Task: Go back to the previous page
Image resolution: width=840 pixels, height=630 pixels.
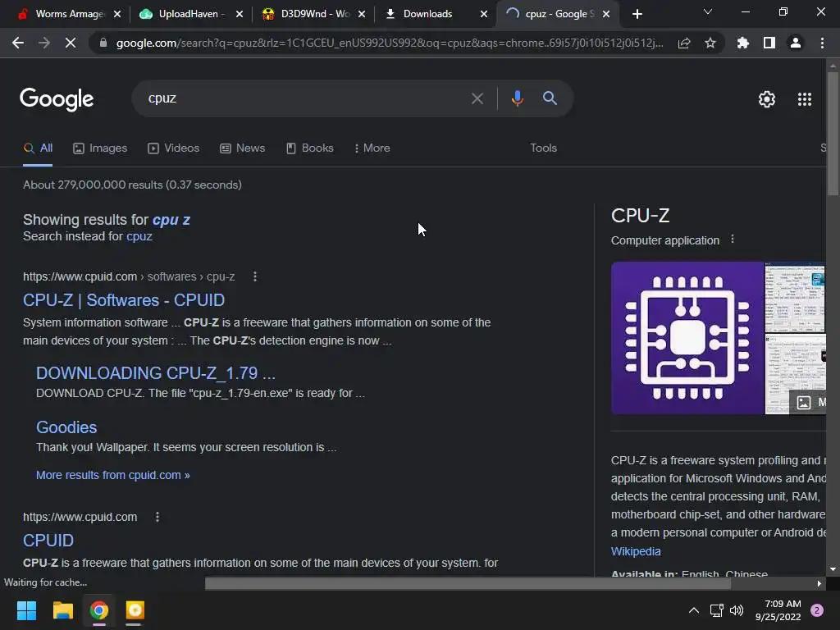Action: coord(18,43)
